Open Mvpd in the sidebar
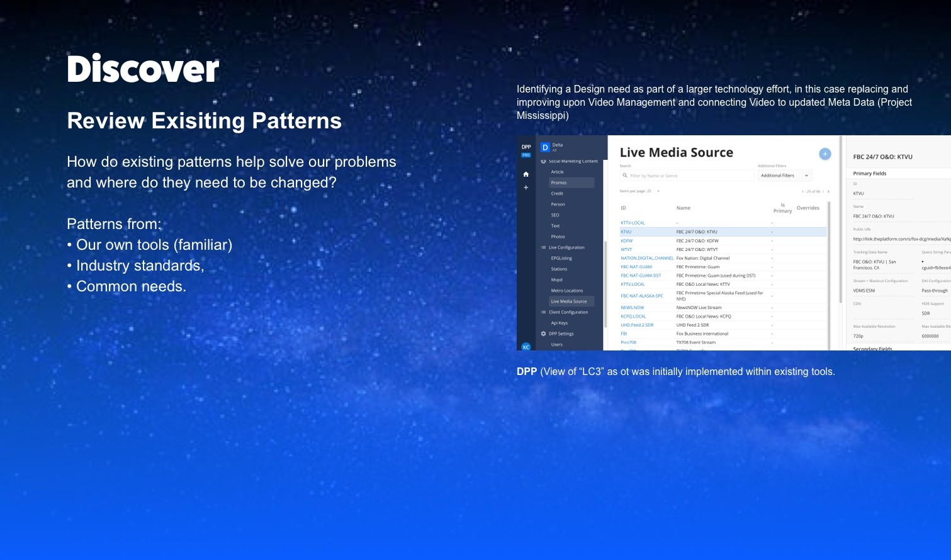The image size is (951, 560). point(557,279)
